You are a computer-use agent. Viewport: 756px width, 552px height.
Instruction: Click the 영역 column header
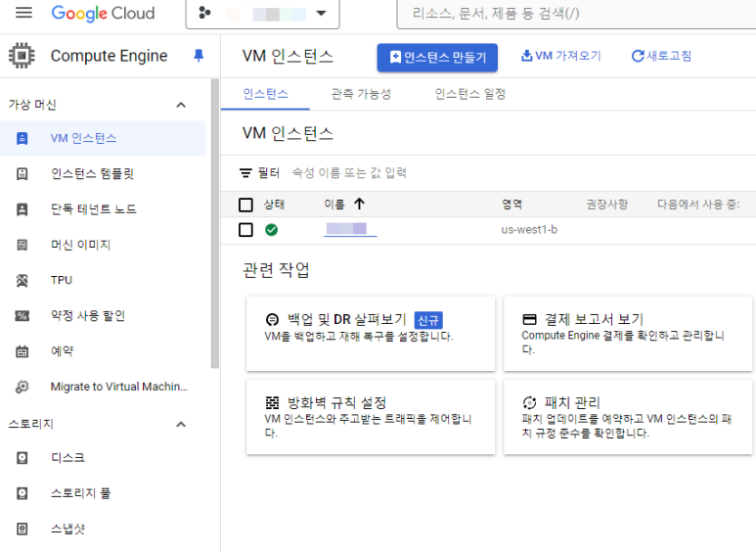(x=511, y=205)
